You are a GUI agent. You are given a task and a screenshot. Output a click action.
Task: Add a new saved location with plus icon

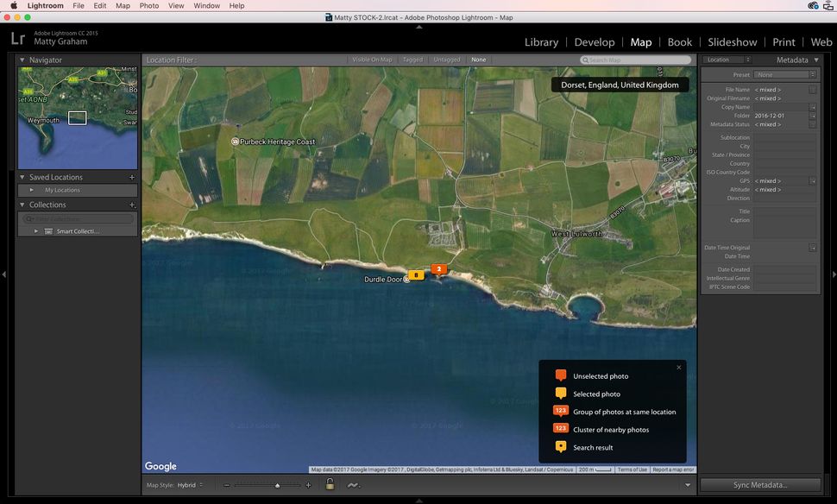coord(132,177)
